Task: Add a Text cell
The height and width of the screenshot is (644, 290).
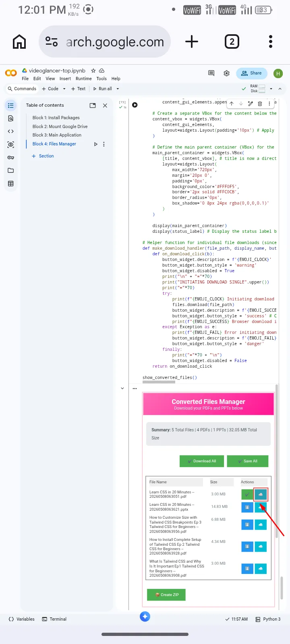Action: tap(78, 89)
